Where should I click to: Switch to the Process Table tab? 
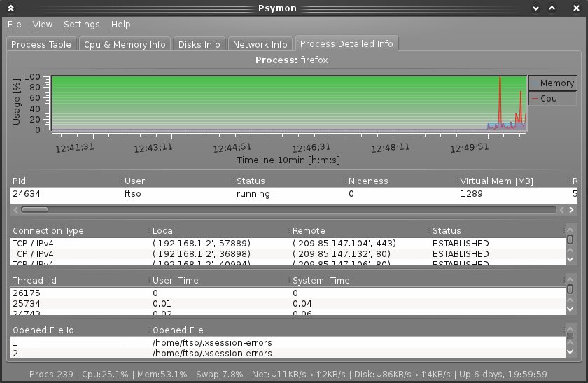click(x=41, y=44)
